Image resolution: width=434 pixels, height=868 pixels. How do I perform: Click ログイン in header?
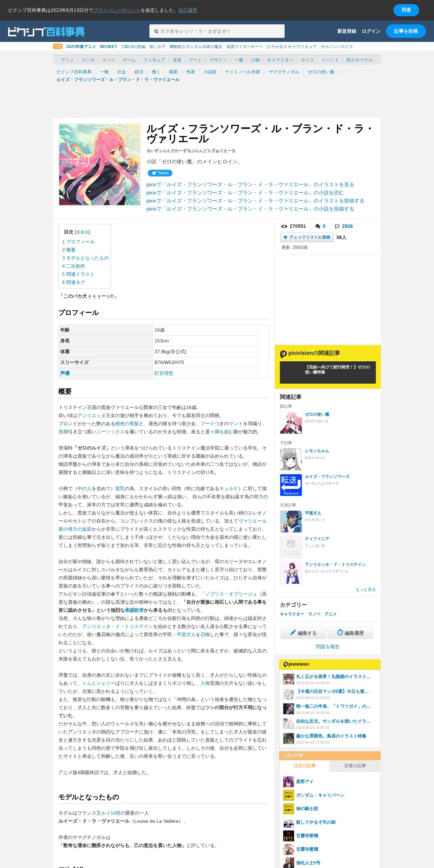(x=371, y=31)
